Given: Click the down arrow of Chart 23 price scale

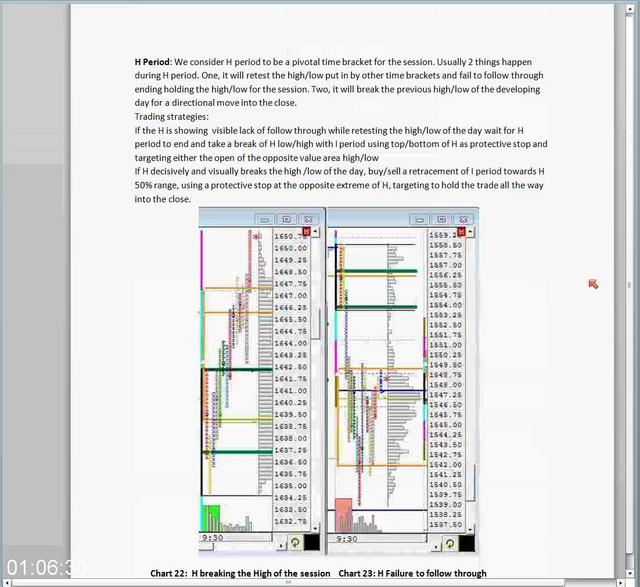Looking at the screenshot, I should click(470, 529).
